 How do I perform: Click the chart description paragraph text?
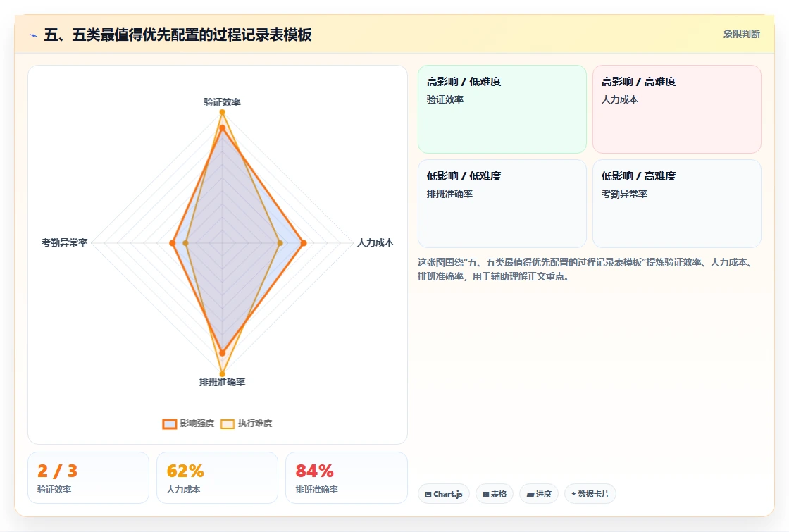[x=585, y=269]
